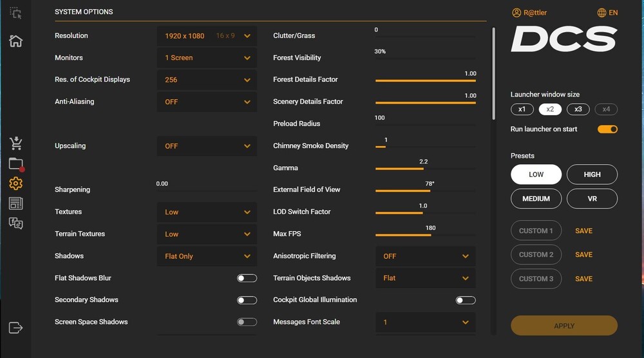This screenshot has height=358, width=644.
Task: Open the Home page icon
Action: tap(15, 41)
